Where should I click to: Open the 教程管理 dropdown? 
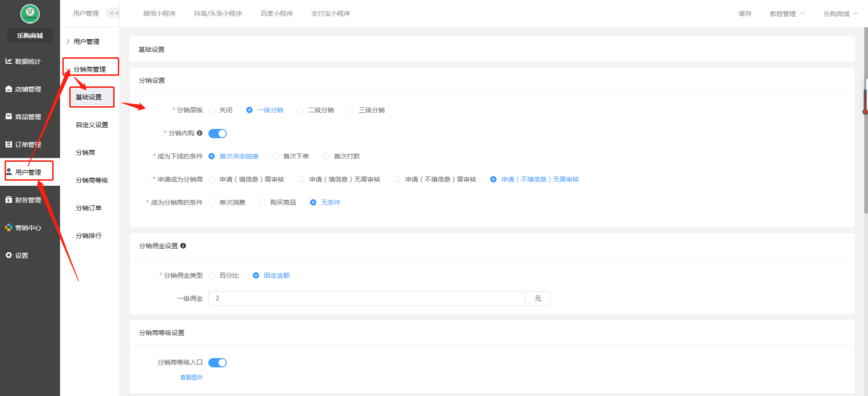(x=787, y=14)
